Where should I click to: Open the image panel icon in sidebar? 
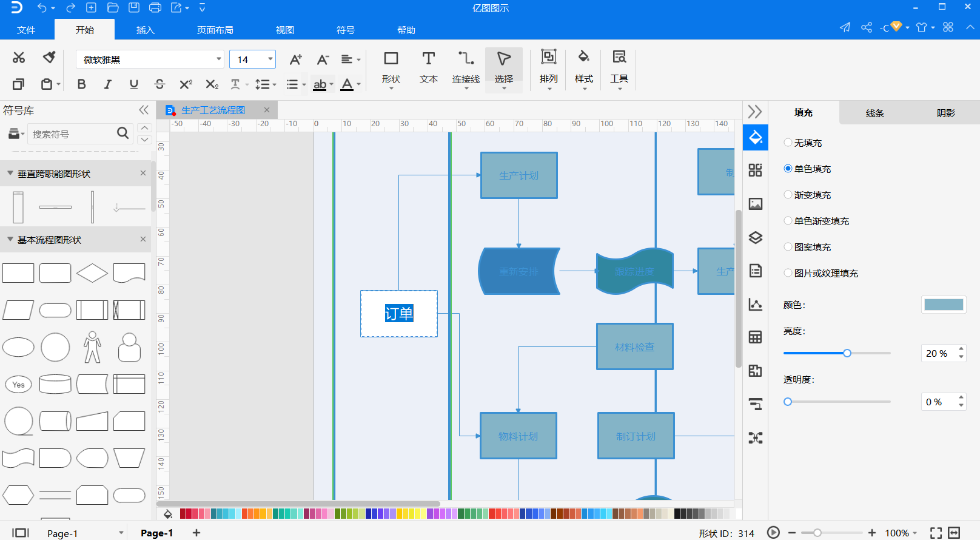click(x=755, y=204)
